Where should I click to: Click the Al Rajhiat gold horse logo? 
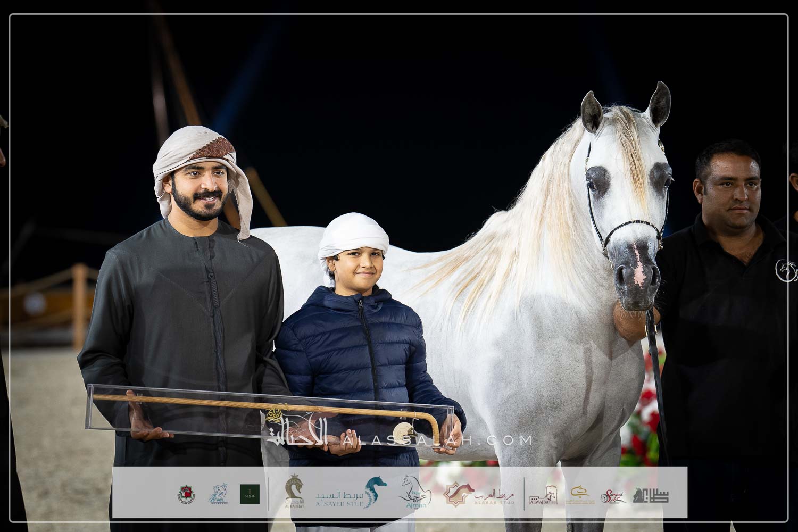(x=294, y=492)
